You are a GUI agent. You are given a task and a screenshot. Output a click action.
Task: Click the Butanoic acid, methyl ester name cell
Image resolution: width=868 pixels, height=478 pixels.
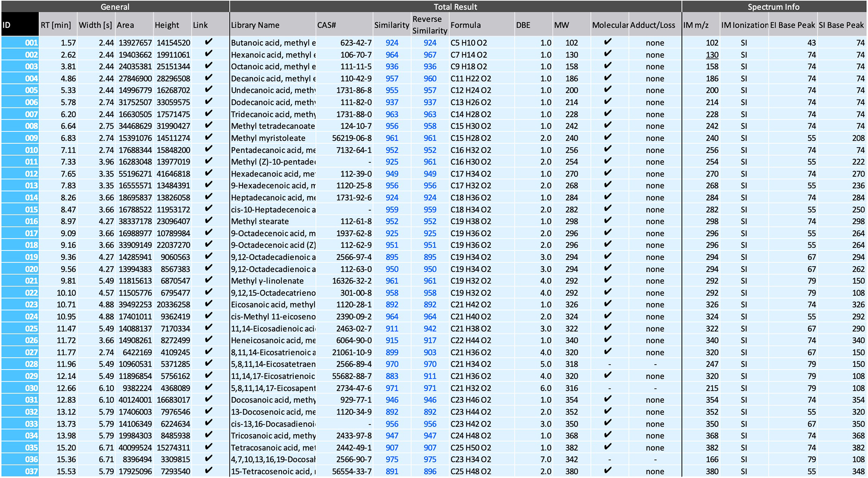[x=273, y=43]
